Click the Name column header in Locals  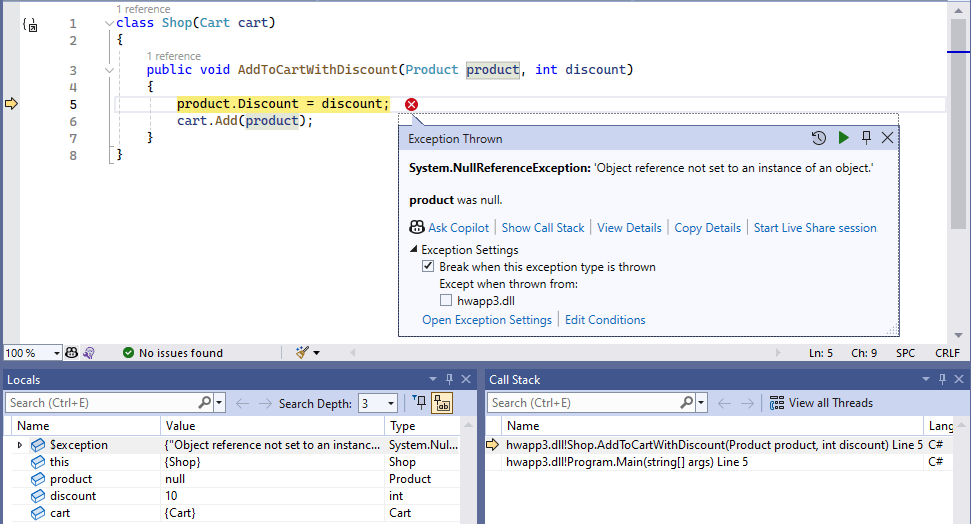coord(86,426)
